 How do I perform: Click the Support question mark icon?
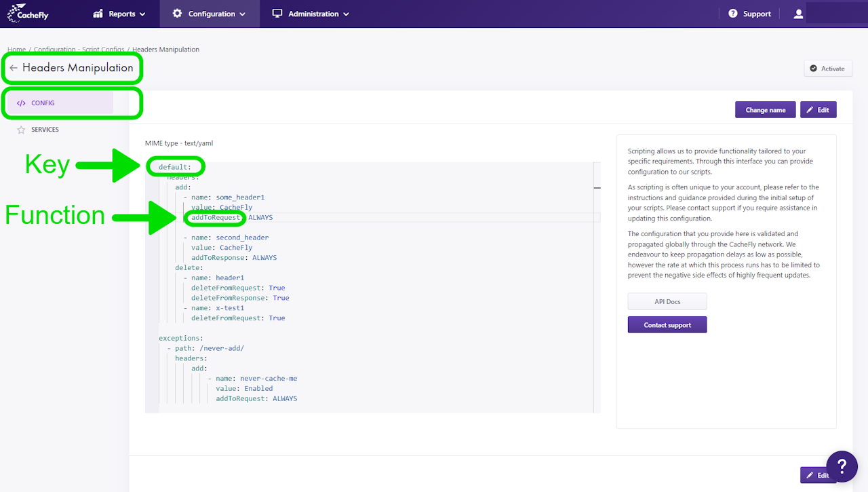733,14
